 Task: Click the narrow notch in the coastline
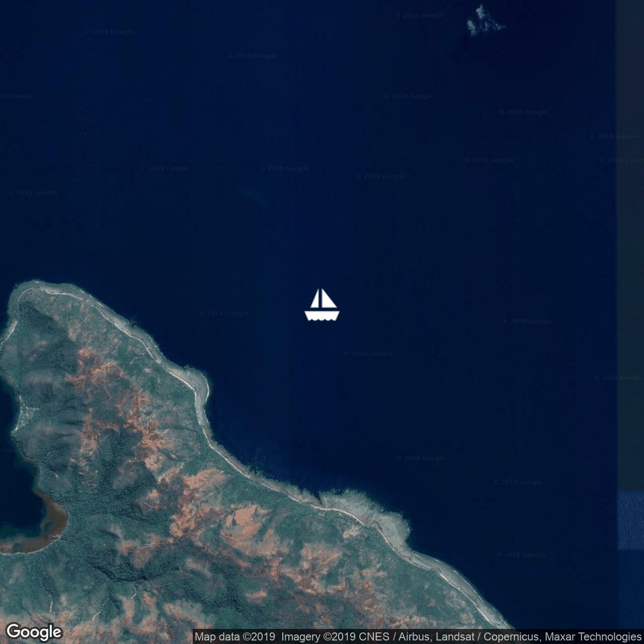tap(319, 498)
